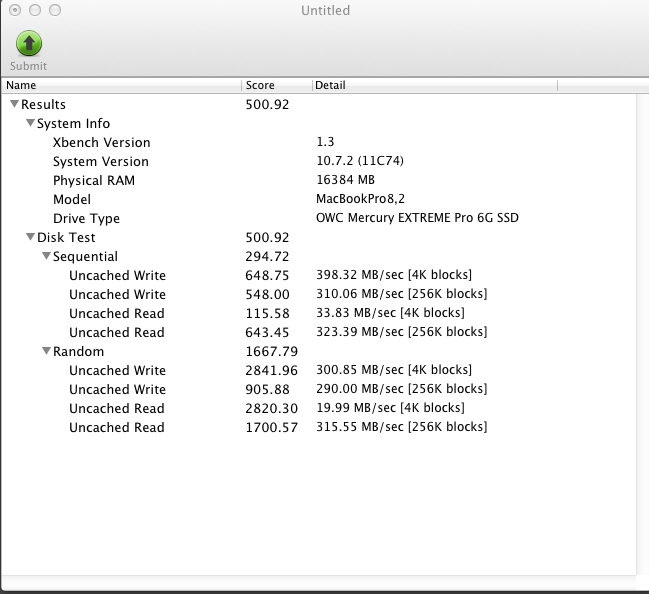Collapse the Random disclosure triangle
The width and height of the screenshot is (649, 594).
[x=46, y=351]
